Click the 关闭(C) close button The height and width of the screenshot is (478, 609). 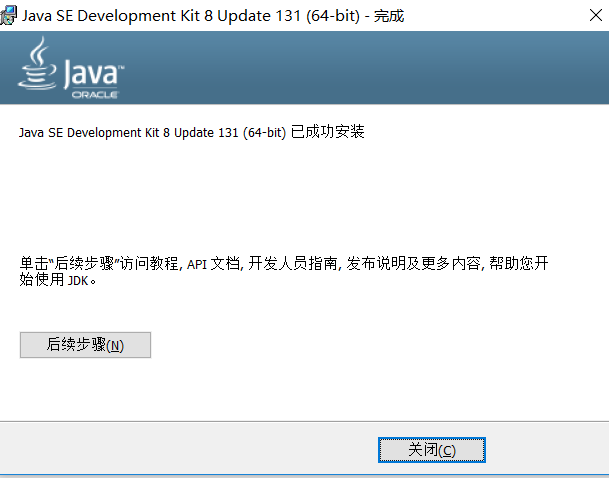[432, 450]
